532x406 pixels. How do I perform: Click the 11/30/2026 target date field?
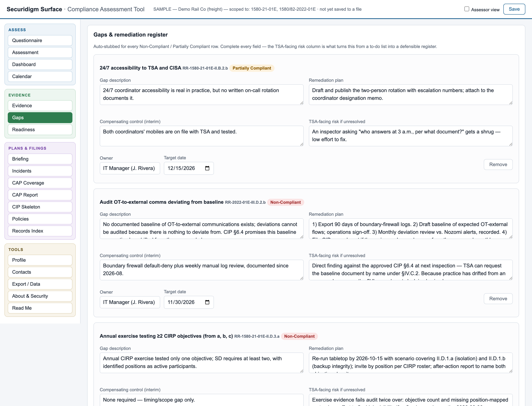[189, 302]
